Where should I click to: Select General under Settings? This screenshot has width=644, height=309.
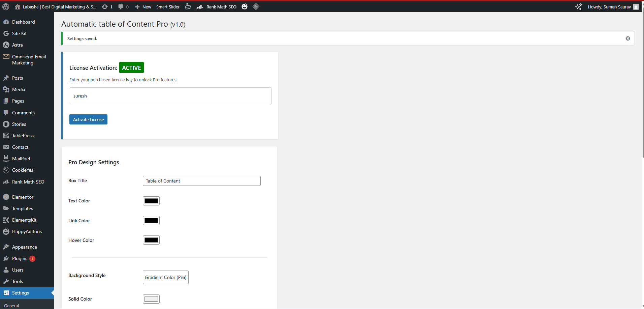point(12,305)
